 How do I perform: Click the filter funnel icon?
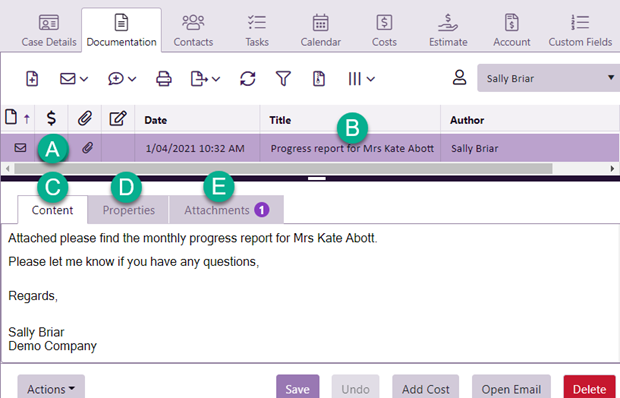point(283,79)
